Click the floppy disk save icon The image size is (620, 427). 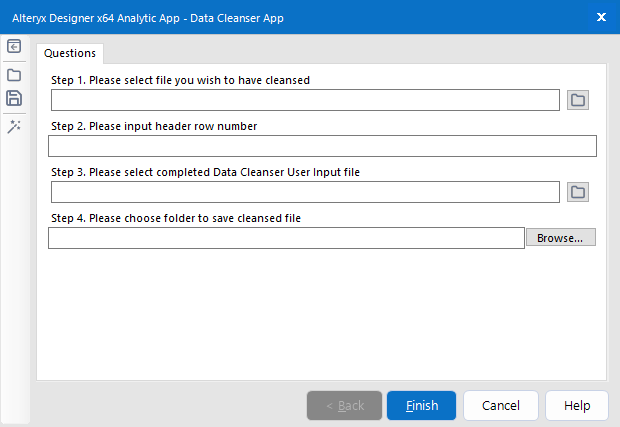[x=14, y=98]
